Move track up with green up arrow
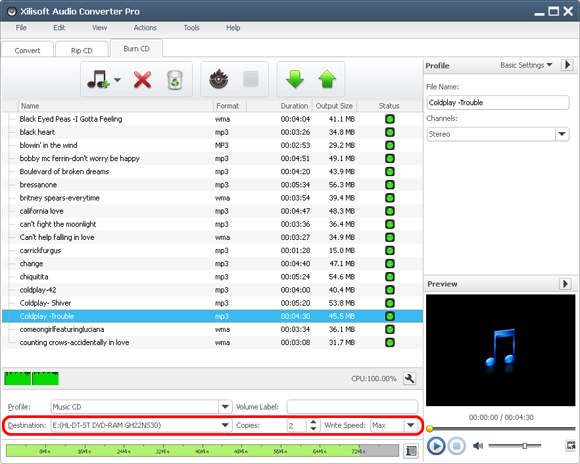The height and width of the screenshot is (464, 580). (x=327, y=79)
